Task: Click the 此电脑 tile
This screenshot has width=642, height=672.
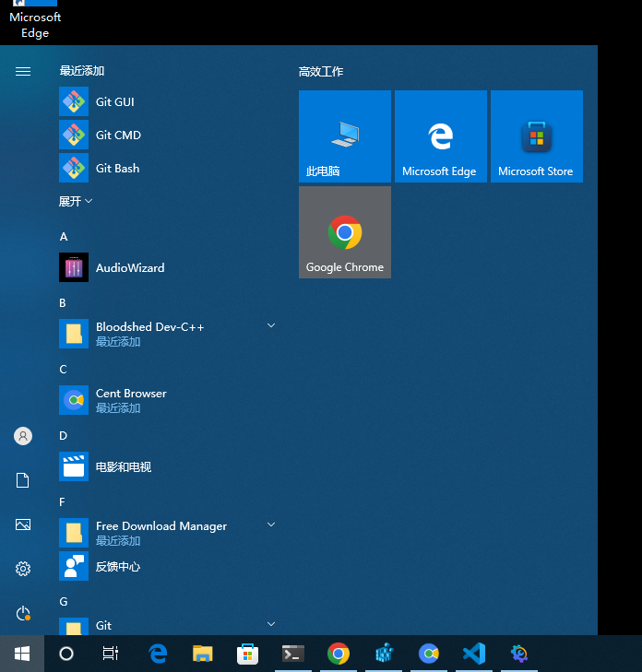Action: coord(345,136)
